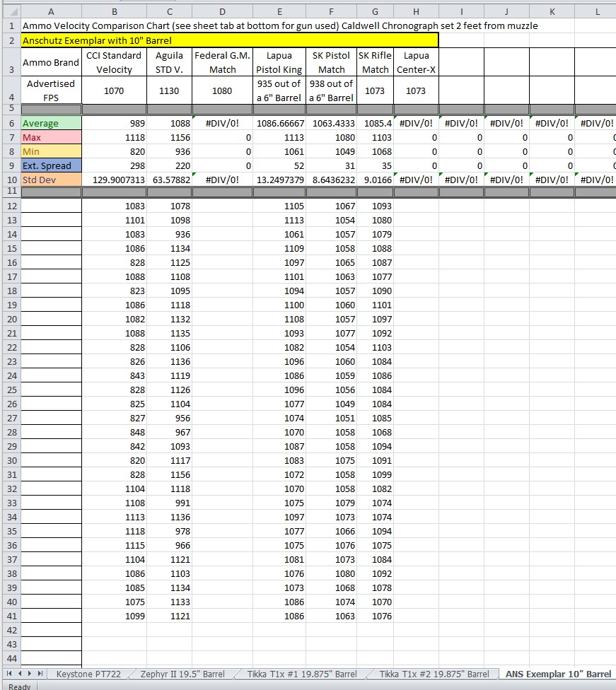
Task: Select the pink Max label cell
Action: pyautogui.click(x=51, y=138)
